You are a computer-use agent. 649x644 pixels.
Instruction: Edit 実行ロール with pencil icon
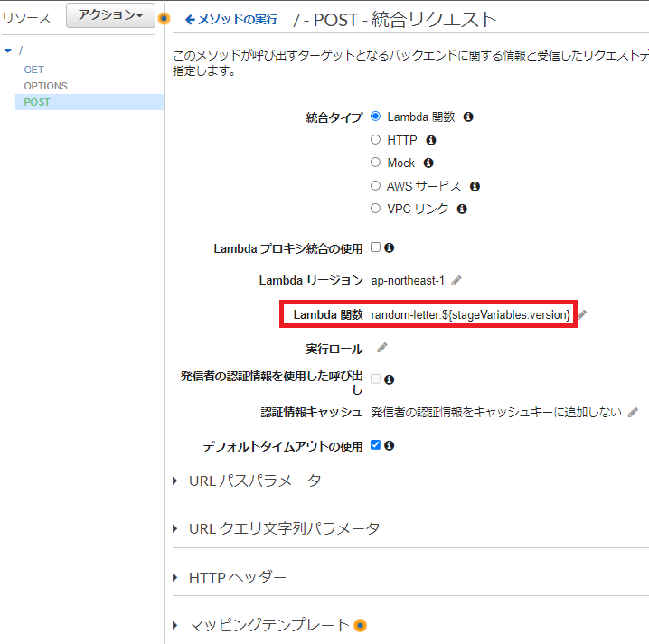[382, 348]
